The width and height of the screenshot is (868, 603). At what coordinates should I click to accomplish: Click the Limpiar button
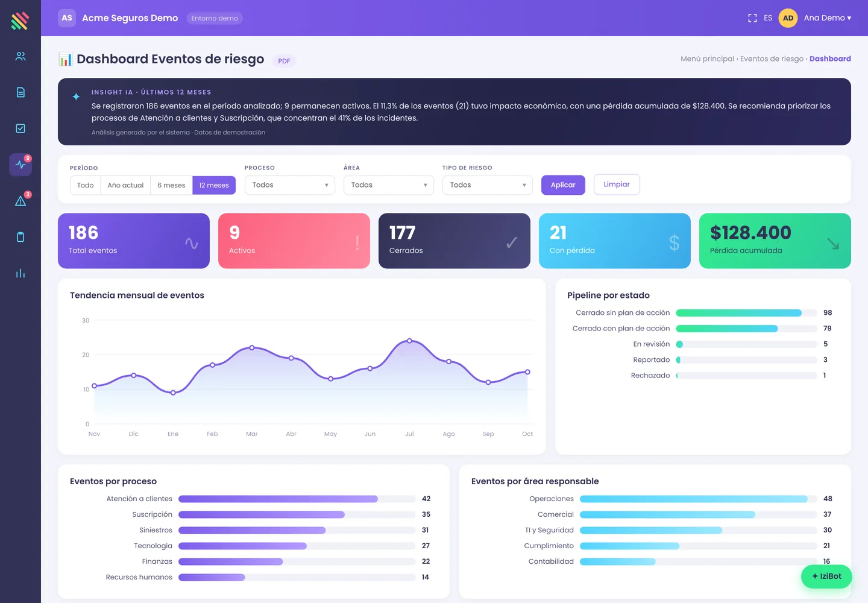[x=617, y=185]
